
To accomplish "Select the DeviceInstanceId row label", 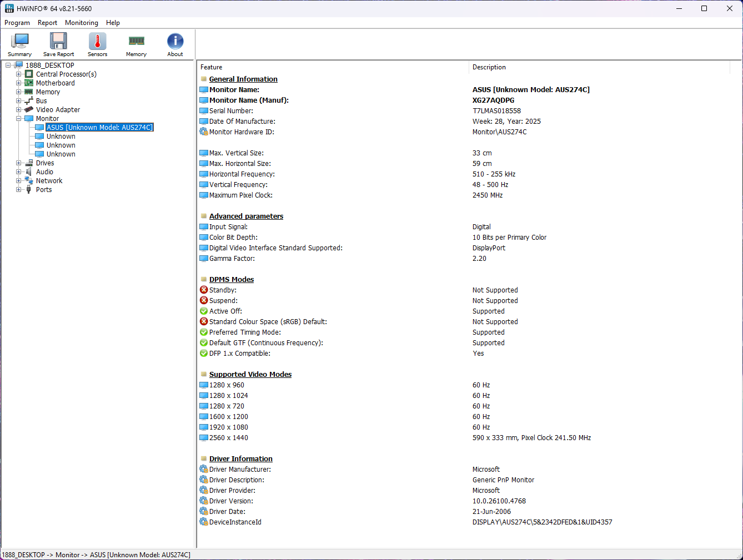I will tap(235, 522).
